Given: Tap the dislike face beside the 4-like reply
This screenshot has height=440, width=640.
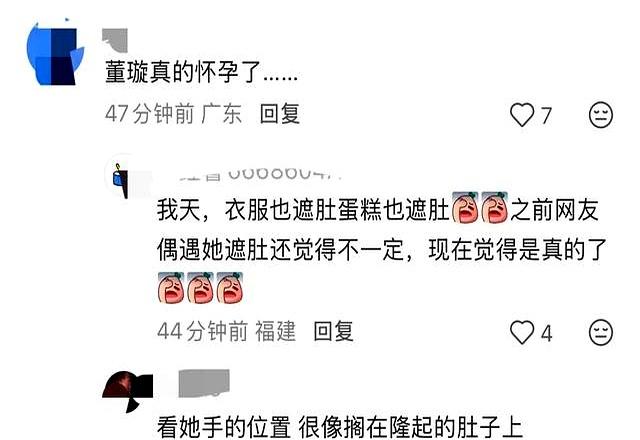Looking at the screenshot, I should [601, 332].
